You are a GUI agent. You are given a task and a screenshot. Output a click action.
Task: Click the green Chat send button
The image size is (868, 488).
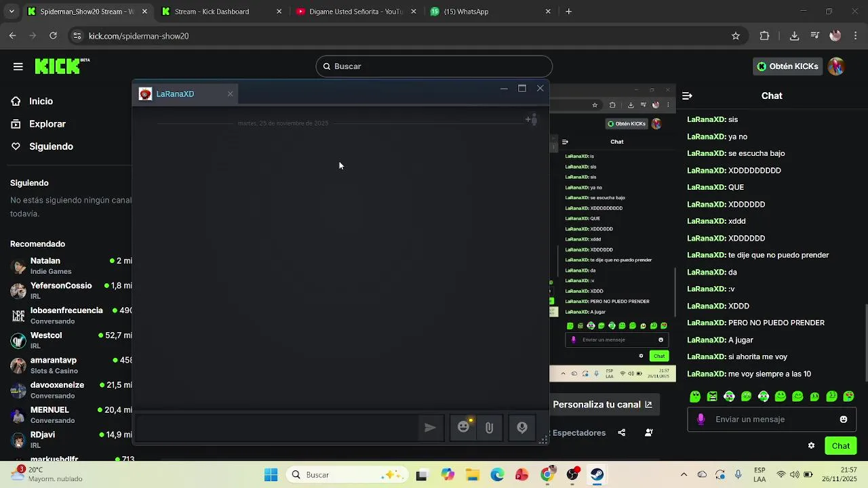click(840, 446)
